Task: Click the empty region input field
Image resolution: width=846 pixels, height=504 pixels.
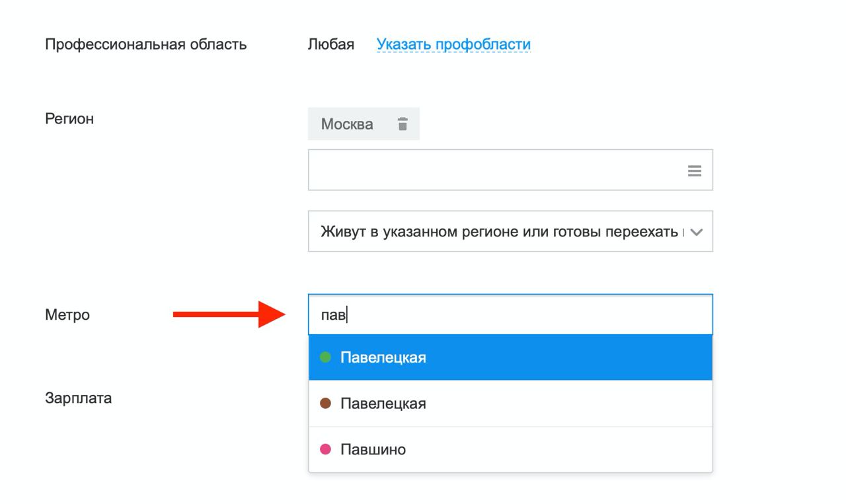Action: (x=510, y=170)
